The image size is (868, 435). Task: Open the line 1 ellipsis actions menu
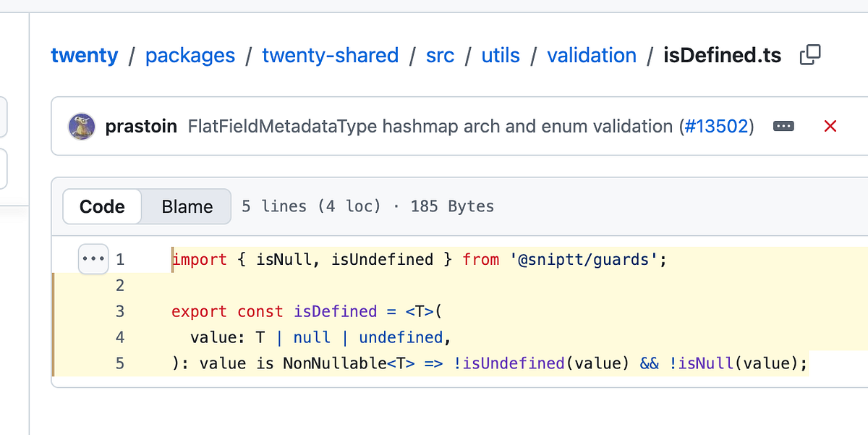point(93,259)
